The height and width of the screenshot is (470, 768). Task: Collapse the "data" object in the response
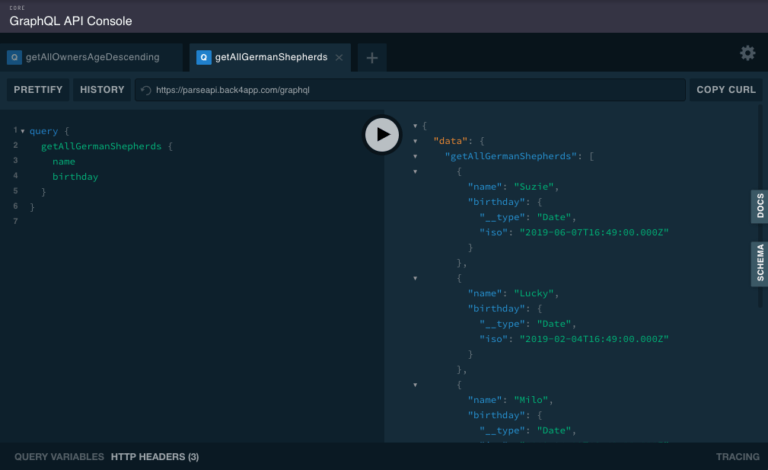pos(415,141)
